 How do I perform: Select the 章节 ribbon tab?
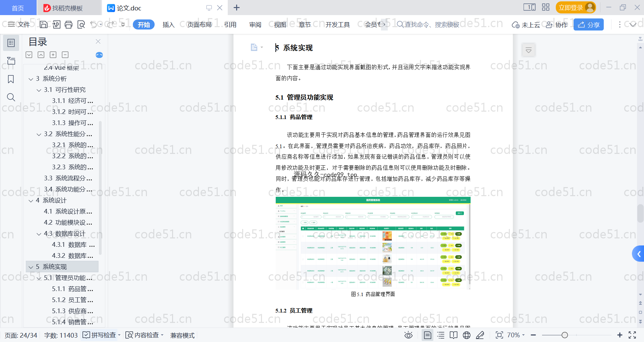(x=305, y=24)
